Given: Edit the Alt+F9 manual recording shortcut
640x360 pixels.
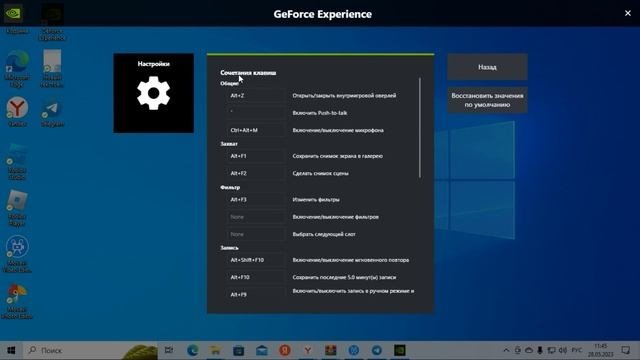Looking at the screenshot, I should tap(256, 294).
